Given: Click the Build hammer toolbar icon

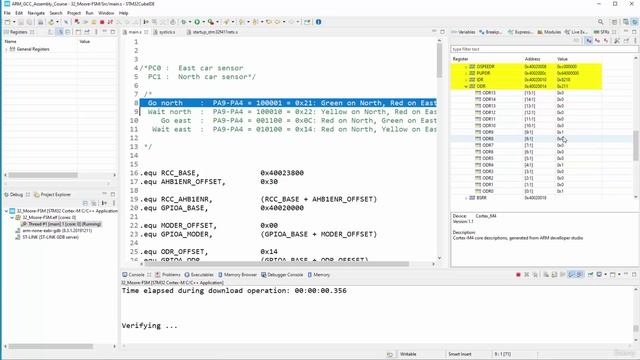Looking at the screenshot, I should 51,22.
